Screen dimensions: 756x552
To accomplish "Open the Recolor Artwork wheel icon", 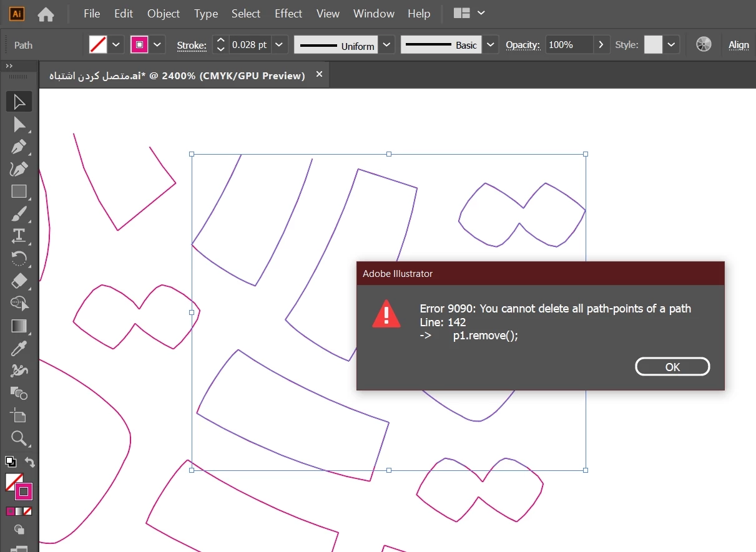I will (704, 44).
